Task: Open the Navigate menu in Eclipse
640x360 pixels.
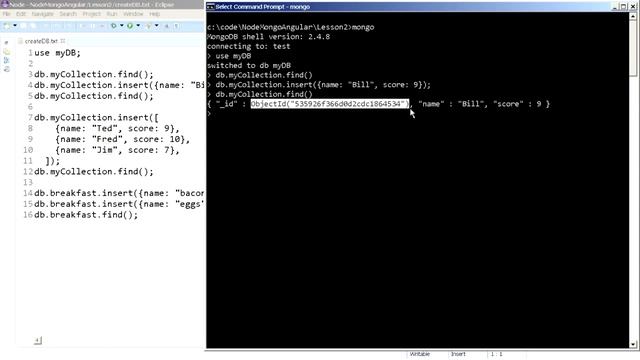Action: pos(42,14)
